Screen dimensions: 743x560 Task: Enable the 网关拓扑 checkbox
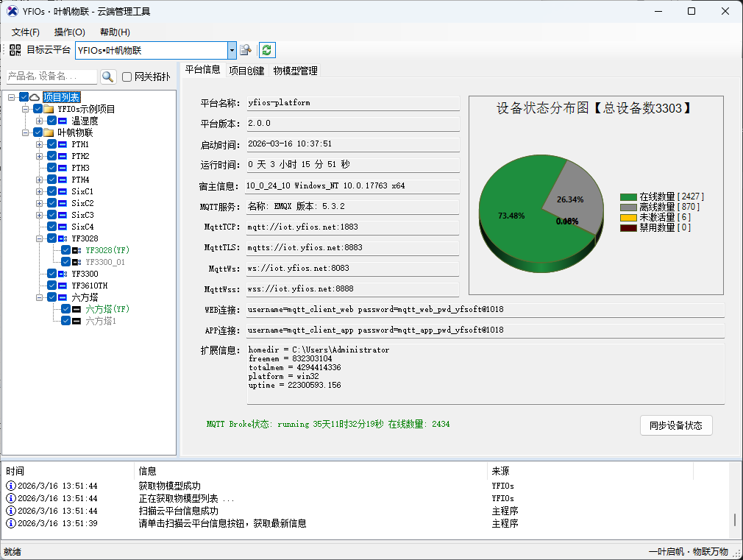tap(127, 77)
